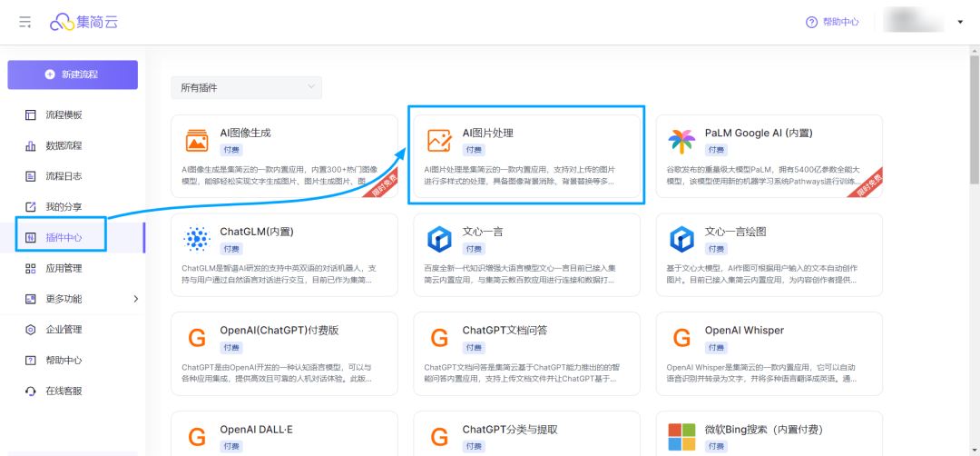Open 企业管理 text link in sidebar
Screen dimensions: 980x456
click(64, 330)
